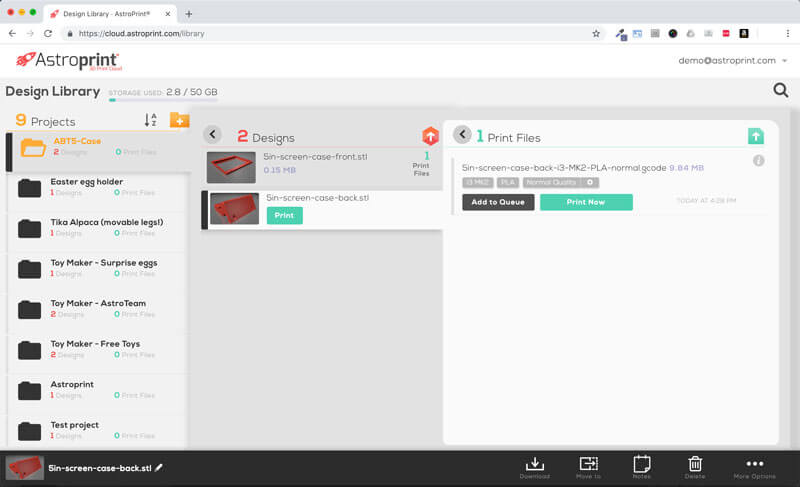
Task: Click the 5in-screen-case-front.stl thumbnail
Action: [231, 167]
